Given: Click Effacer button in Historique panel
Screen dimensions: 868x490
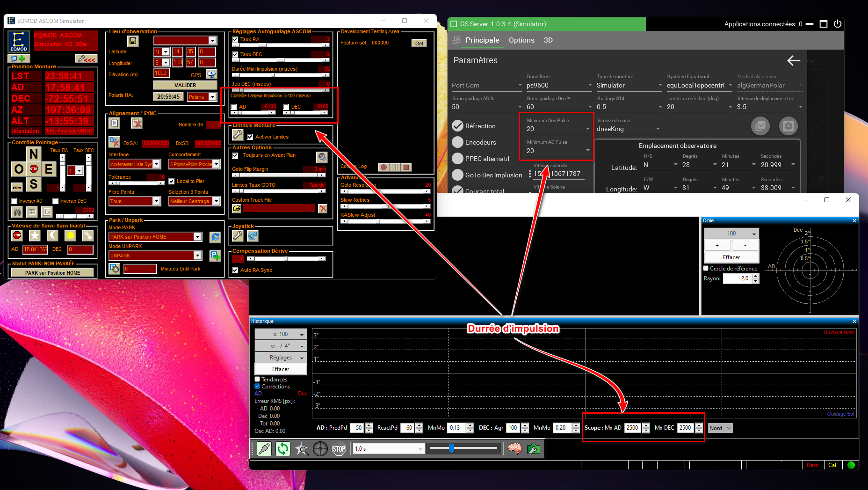Looking at the screenshot, I should click(281, 369).
